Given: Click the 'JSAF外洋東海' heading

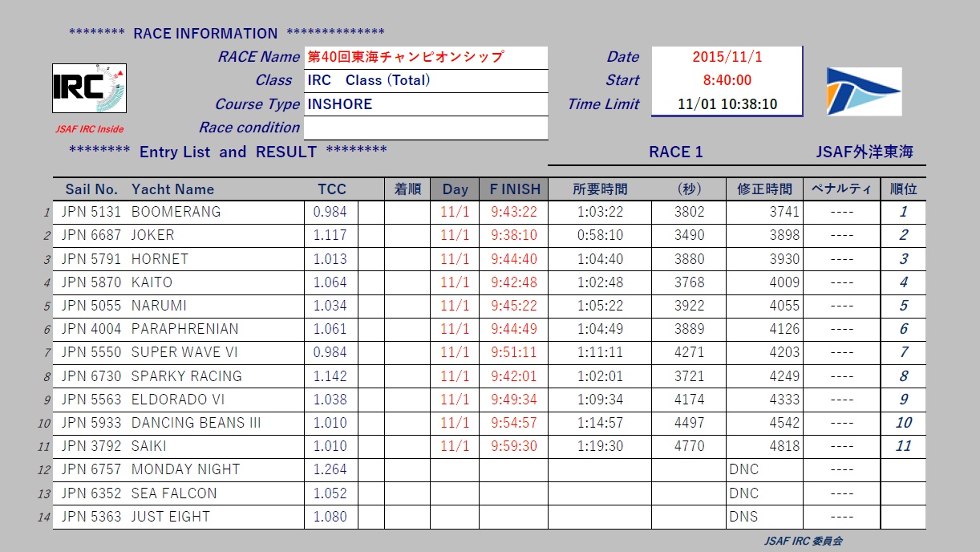Looking at the screenshot, I should [x=864, y=152].
